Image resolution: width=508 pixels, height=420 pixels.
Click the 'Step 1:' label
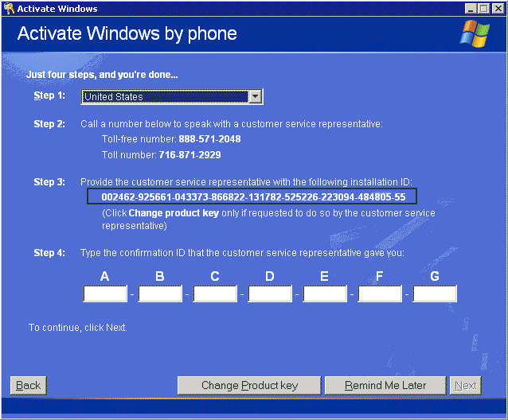click(49, 95)
